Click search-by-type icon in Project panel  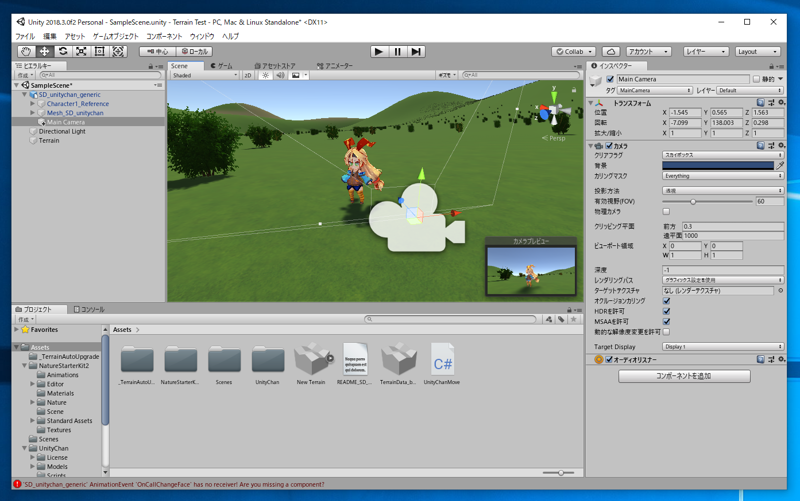[549, 319]
